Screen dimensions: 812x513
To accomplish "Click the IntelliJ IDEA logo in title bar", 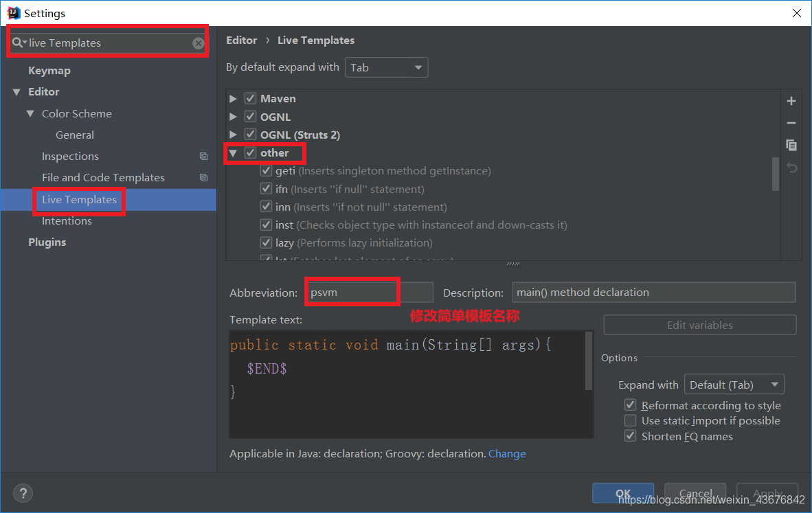I will pos(14,13).
